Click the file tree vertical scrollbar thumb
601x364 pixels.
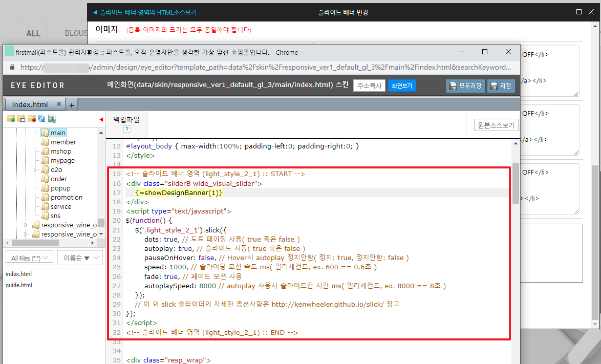[101, 223]
